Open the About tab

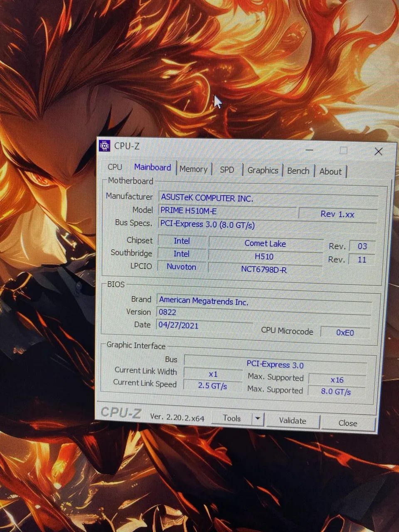tap(330, 172)
